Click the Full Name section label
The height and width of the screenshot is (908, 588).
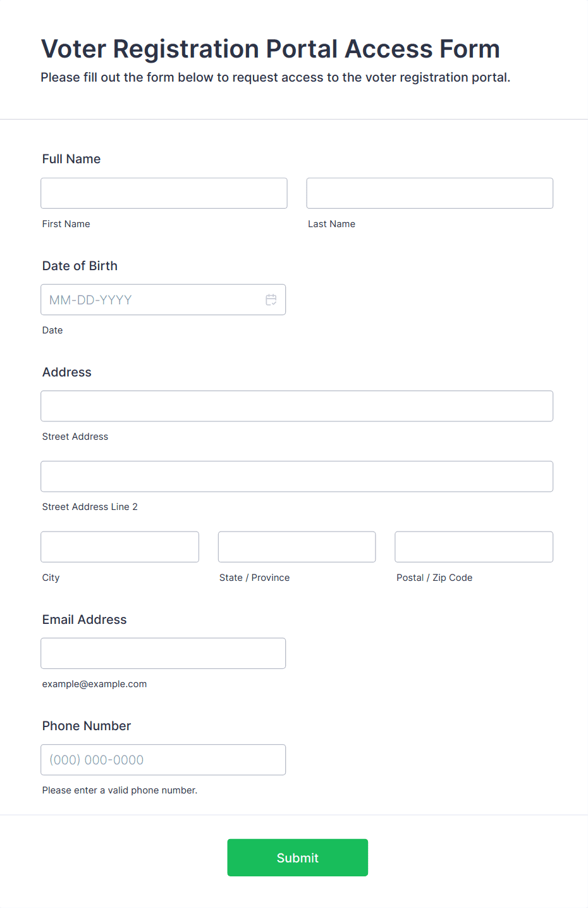tap(71, 159)
